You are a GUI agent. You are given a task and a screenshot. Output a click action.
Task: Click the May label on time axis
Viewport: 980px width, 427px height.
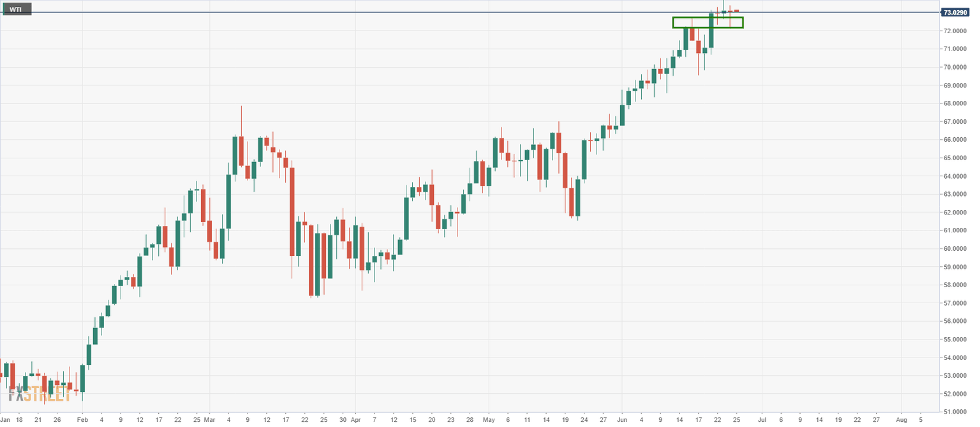tap(489, 420)
